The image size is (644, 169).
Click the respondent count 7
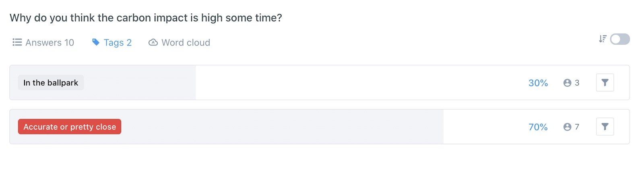click(577, 127)
